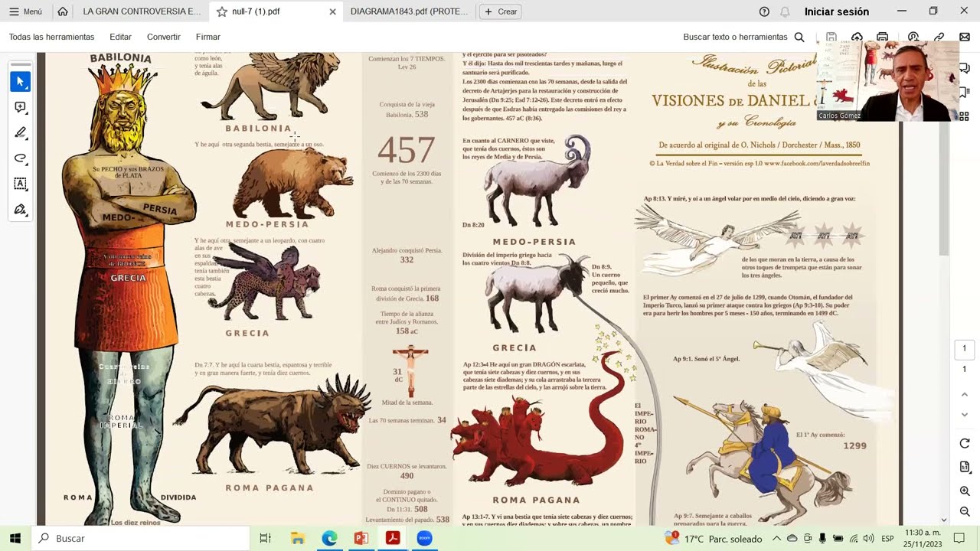Switch to the DIAGRAMA1843.pdf tab
The image size is (980, 551).
pyautogui.click(x=409, y=11)
